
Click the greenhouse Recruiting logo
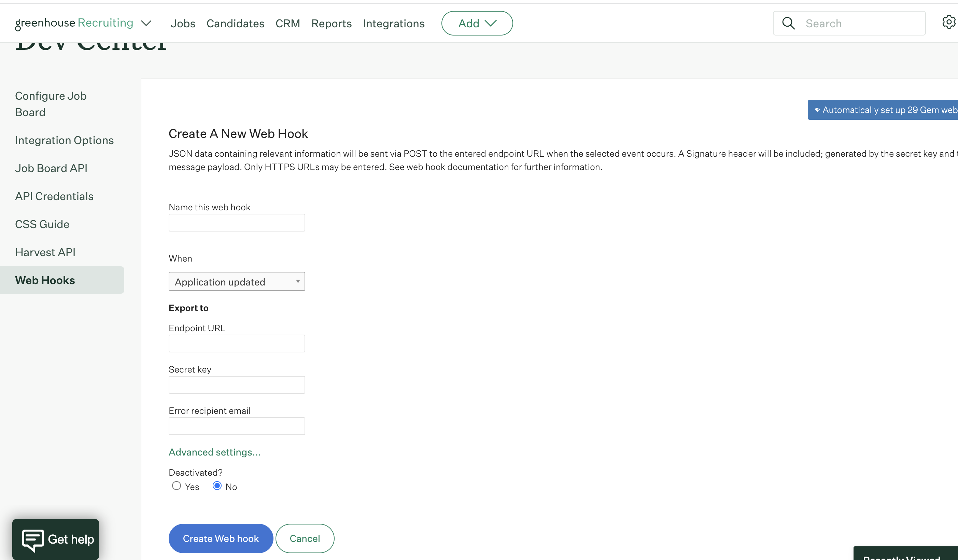(x=74, y=23)
